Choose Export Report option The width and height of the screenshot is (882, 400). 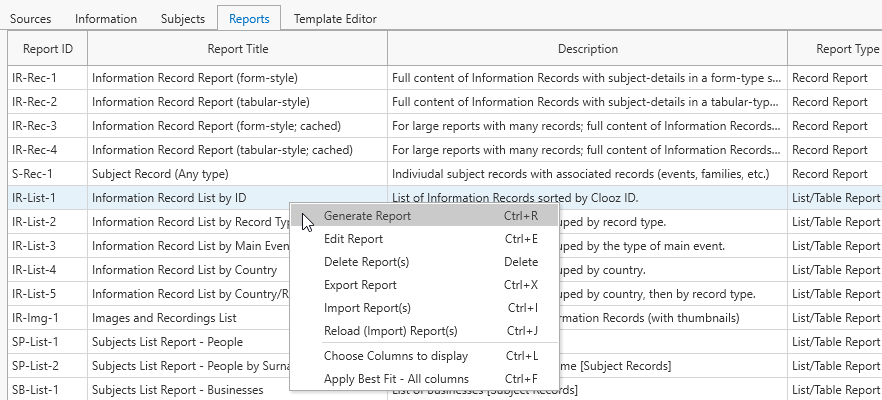coord(360,285)
